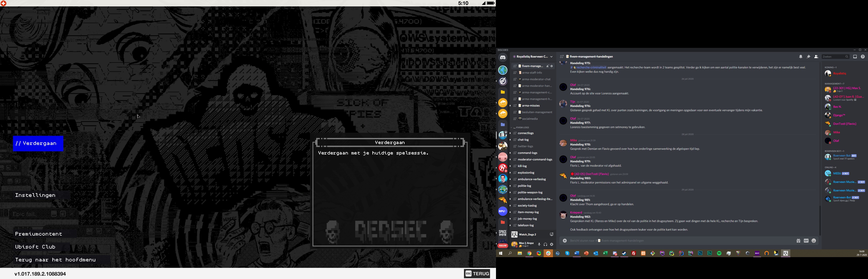The width and height of the screenshot is (868, 279).
Task: Click the Verdergaan button
Action: point(38,143)
